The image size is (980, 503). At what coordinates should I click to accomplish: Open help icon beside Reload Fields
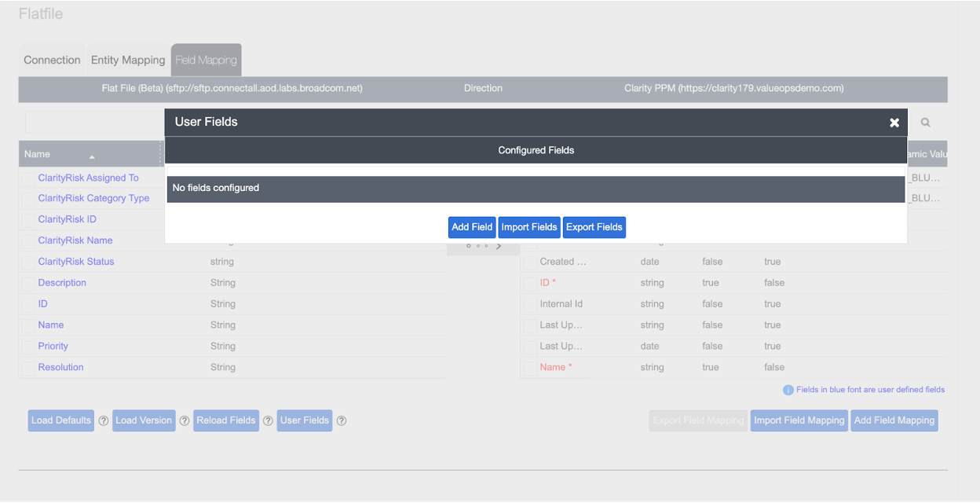tap(268, 420)
